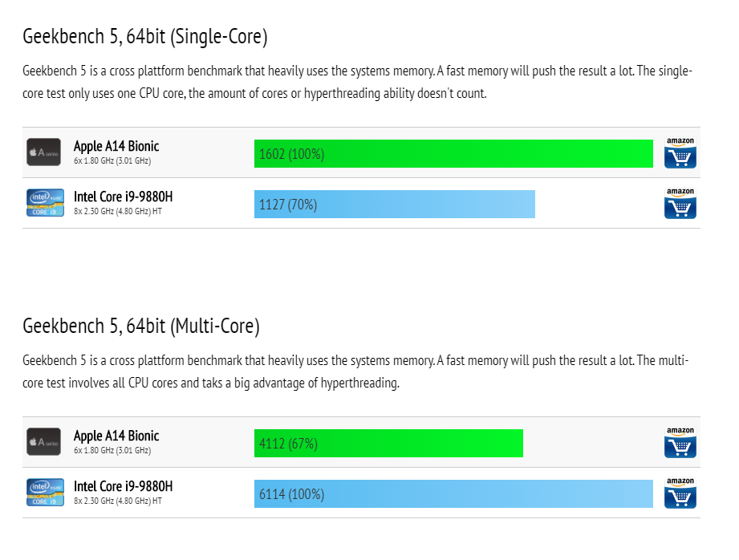The width and height of the screenshot is (739, 560).
Task: Open Apple A14 Bionic link in multi-core results
Action: (116, 436)
